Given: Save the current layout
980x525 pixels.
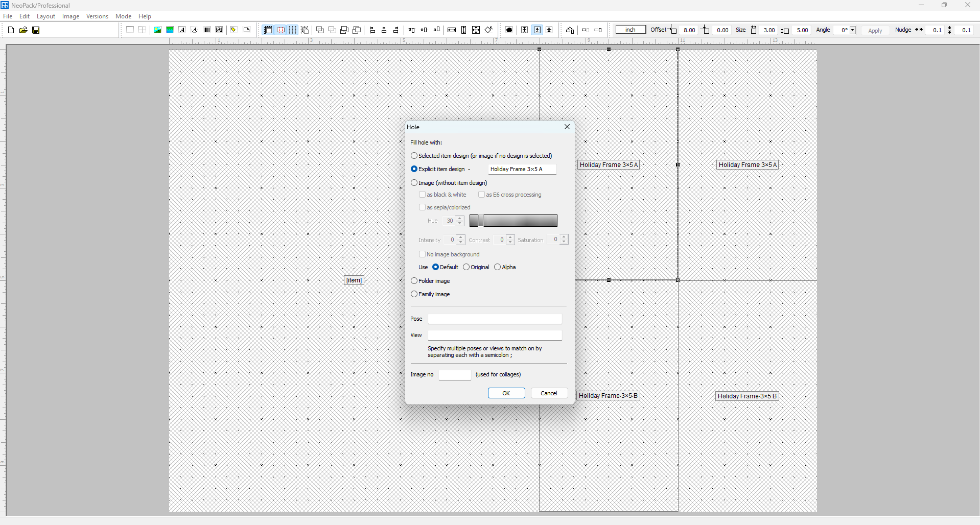Looking at the screenshot, I should point(36,30).
